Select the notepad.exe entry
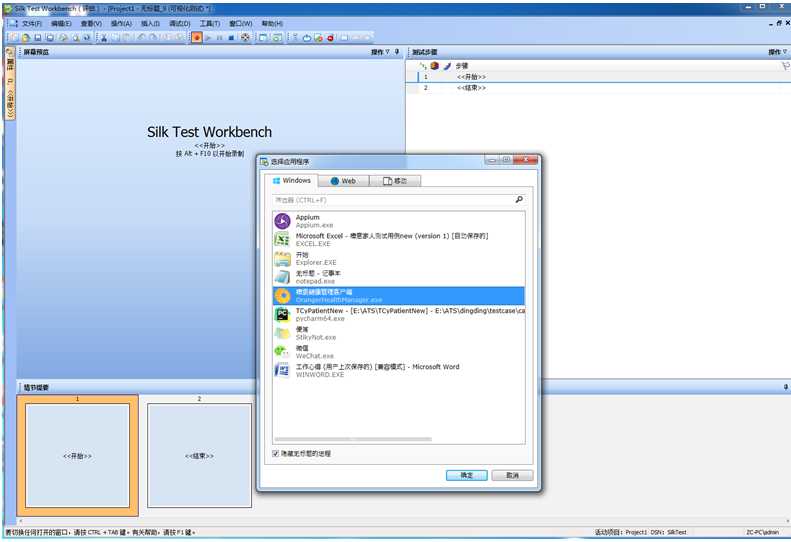 (399, 277)
